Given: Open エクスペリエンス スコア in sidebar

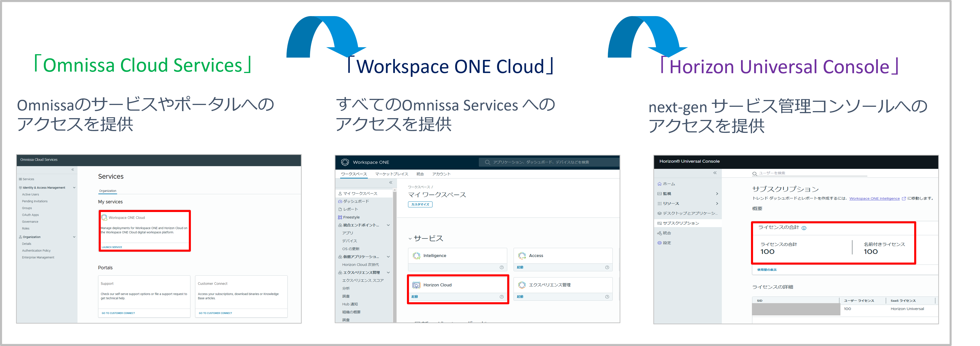Looking at the screenshot, I should [x=362, y=281].
